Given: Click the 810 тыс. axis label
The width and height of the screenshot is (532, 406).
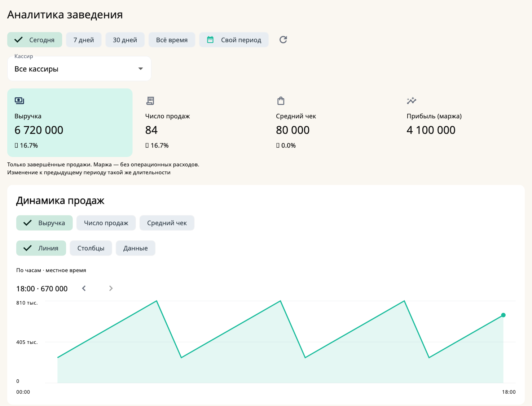Looking at the screenshot, I should 27,303.
